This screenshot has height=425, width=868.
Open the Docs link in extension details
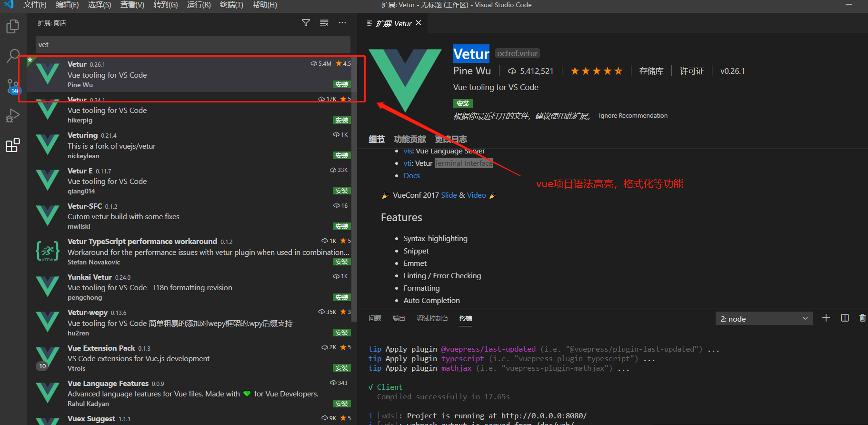[x=411, y=176]
